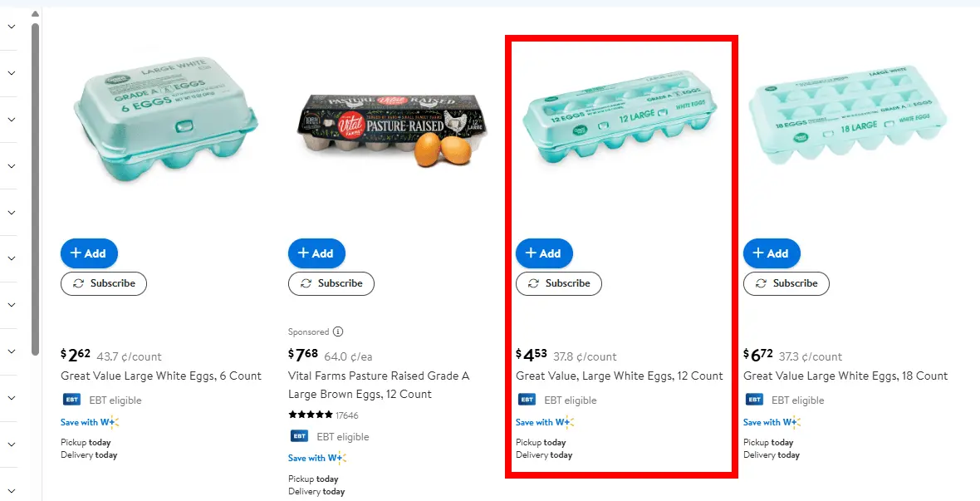
Task: Add Vital Farms Pasture Raised eggs to cart
Action: click(x=316, y=253)
